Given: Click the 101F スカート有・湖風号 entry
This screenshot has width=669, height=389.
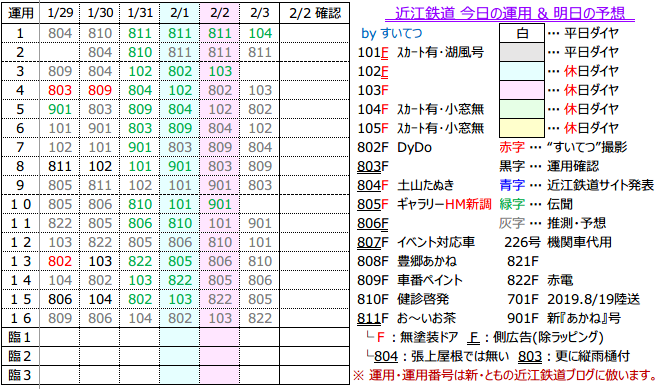Looking at the screenshot, I should click(421, 52).
